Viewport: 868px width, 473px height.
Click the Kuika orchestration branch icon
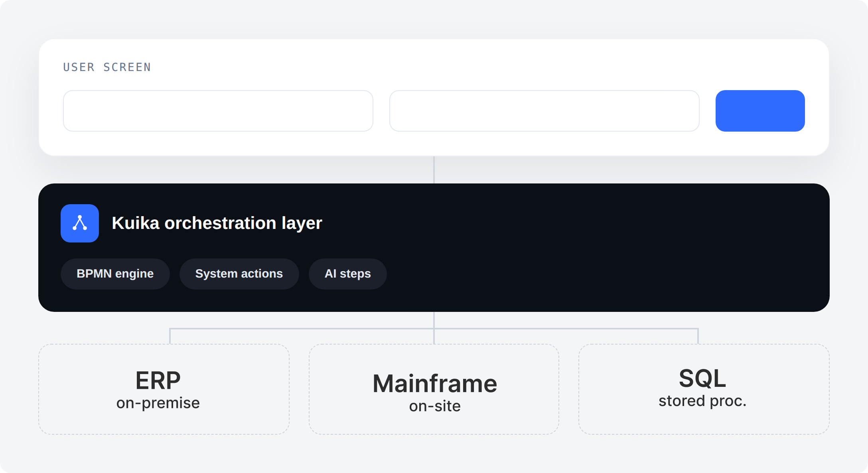(80, 223)
